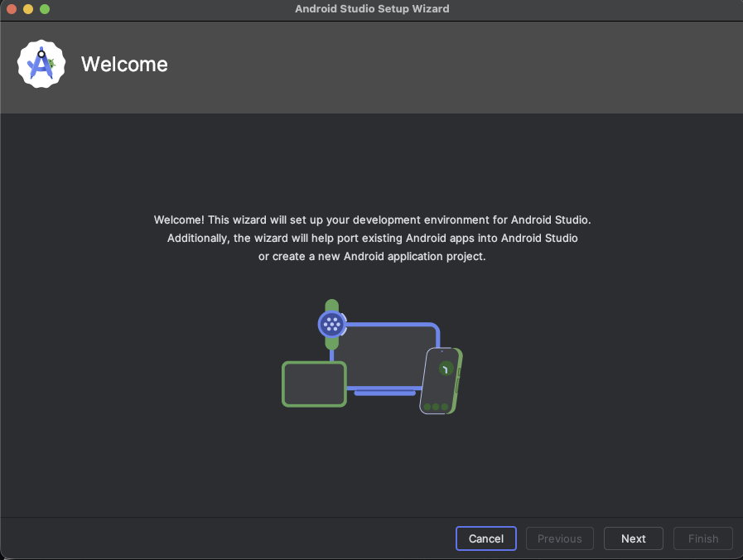743x560 pixels.
Task: Click the Android Studio logo icon
Action: pos(41,64)
